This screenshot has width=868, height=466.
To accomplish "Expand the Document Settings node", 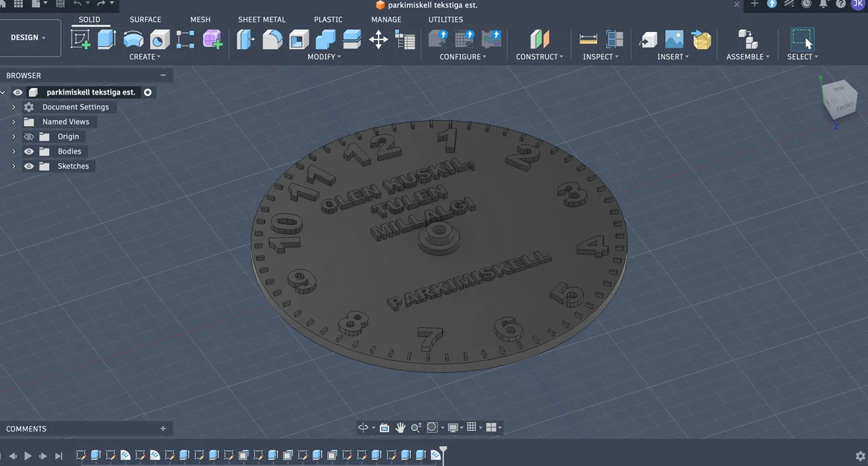I will pyautogui.click(x=14, y=107).
